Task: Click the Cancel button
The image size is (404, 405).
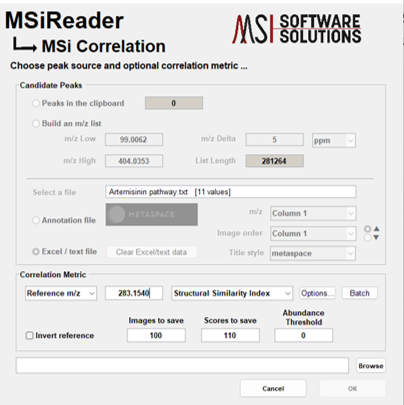Action: click(273, 389)
